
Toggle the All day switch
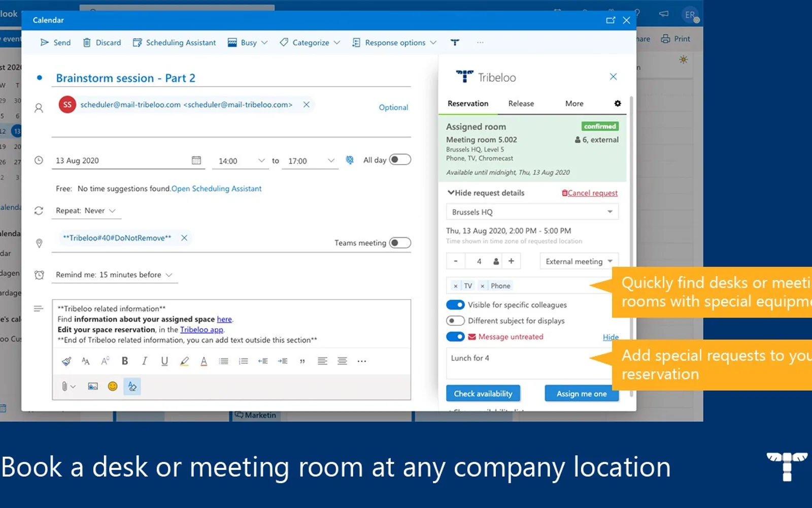point(400,160)
